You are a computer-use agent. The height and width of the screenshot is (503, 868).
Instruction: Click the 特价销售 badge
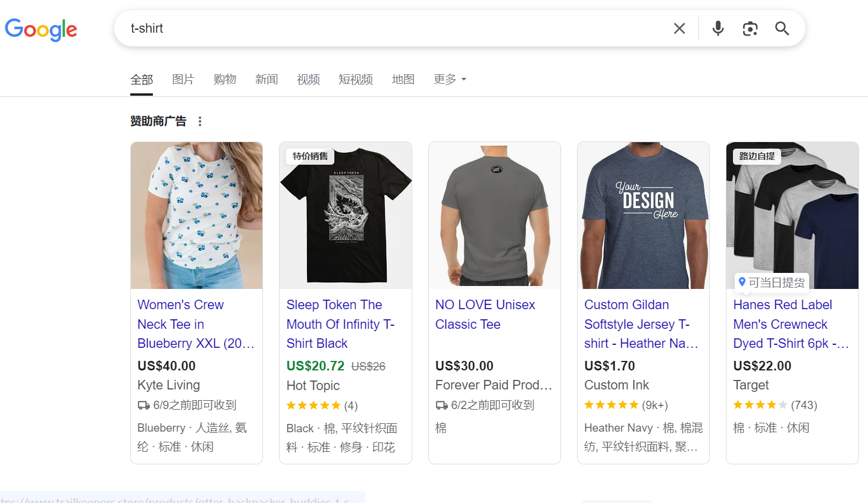pos(310,156)
